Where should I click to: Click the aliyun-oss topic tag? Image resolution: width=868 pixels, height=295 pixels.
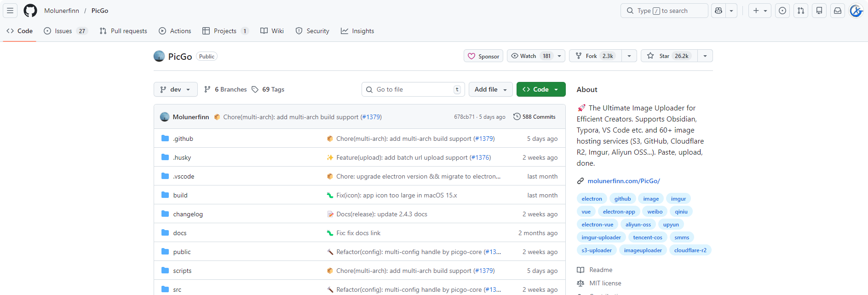[638, 225]
